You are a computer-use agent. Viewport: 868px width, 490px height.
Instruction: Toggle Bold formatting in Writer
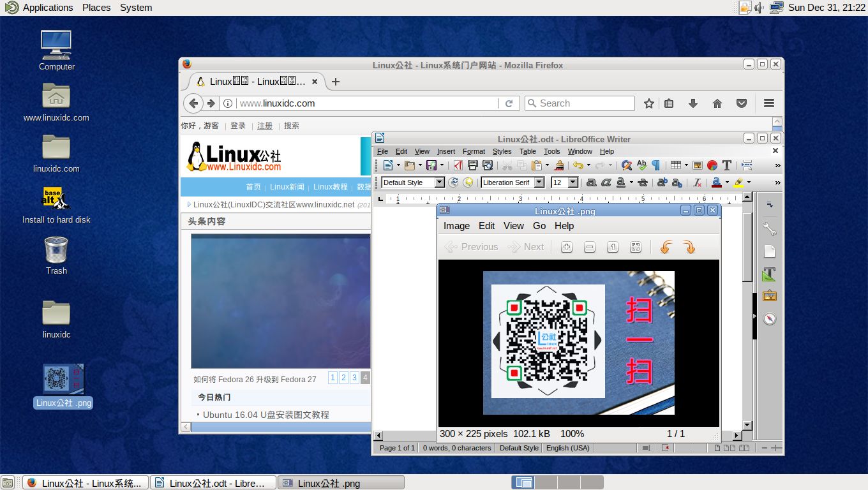(591, 182)
